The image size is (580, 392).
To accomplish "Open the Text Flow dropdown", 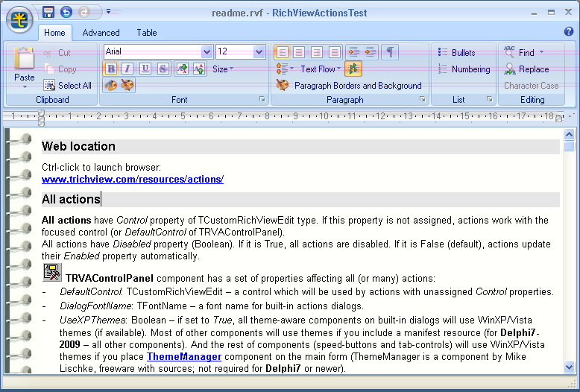I will [321, 69].
